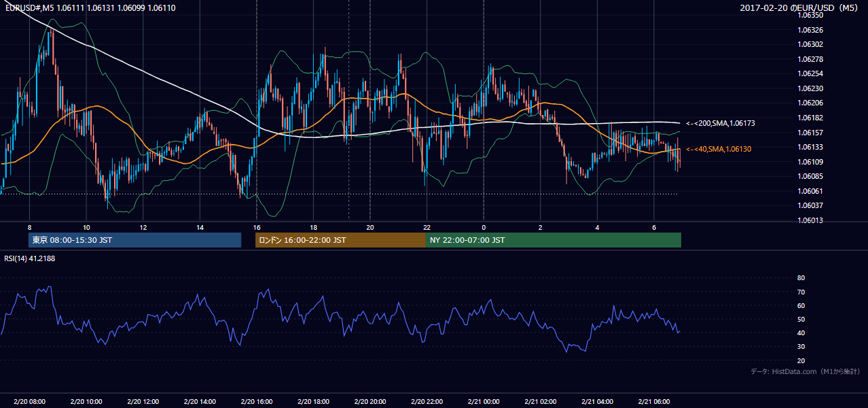Click price level 1.06302 on the axis
Image resolution: width=868 pixels, height=408 pixels.
pos(810,44)
